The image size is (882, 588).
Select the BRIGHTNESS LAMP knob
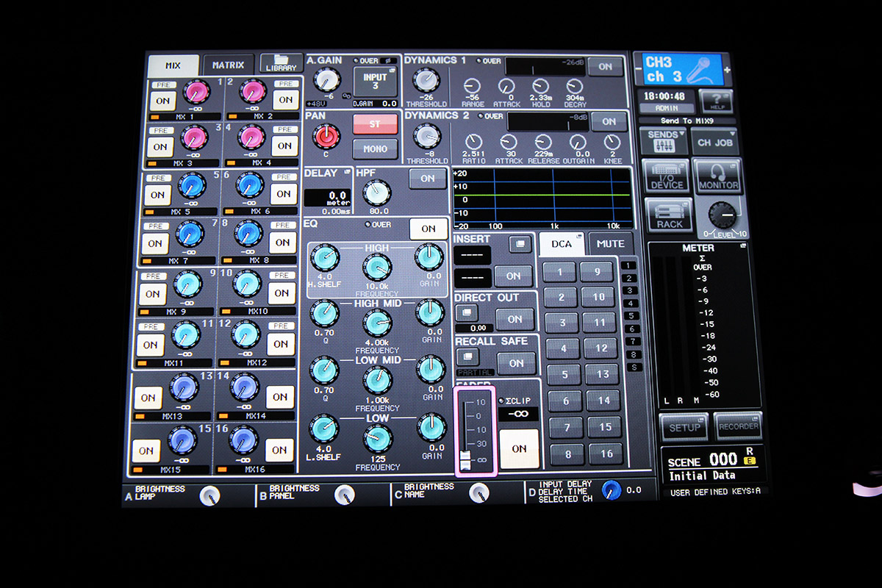(x=210, y=495)
